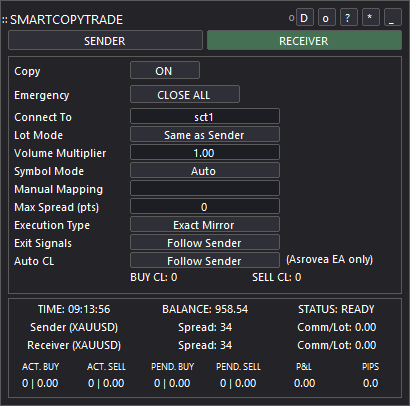Click the BALANCE: 958.54 readout
Image resolution: width=410 pixels, height=406 pixels.
point(205,309)
